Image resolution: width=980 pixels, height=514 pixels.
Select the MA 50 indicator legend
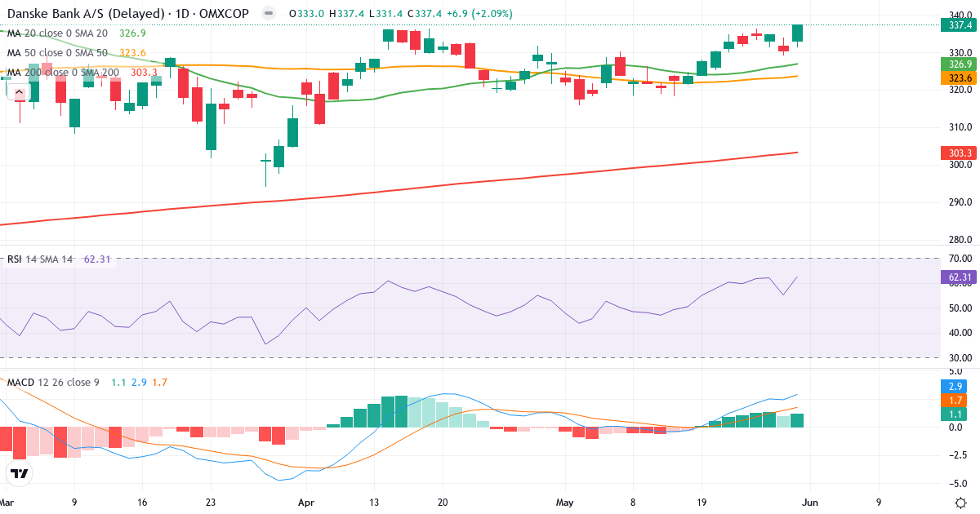tap(57, 53)
